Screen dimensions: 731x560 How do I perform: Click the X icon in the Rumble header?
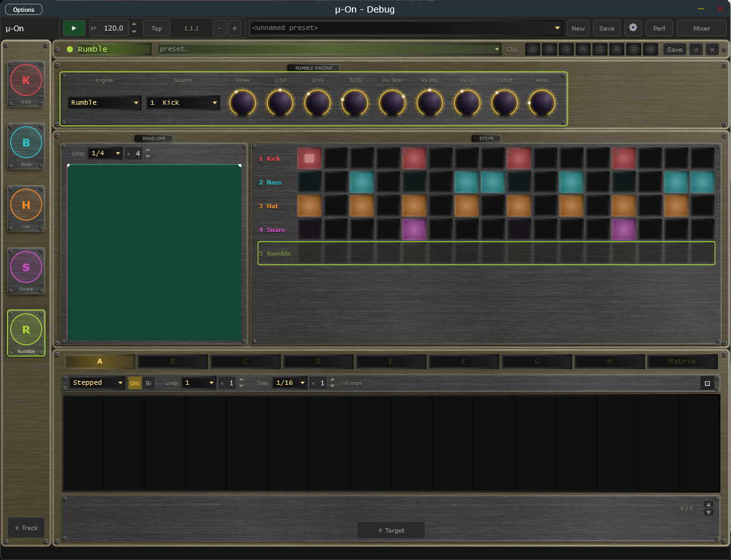tap(712, 49)
